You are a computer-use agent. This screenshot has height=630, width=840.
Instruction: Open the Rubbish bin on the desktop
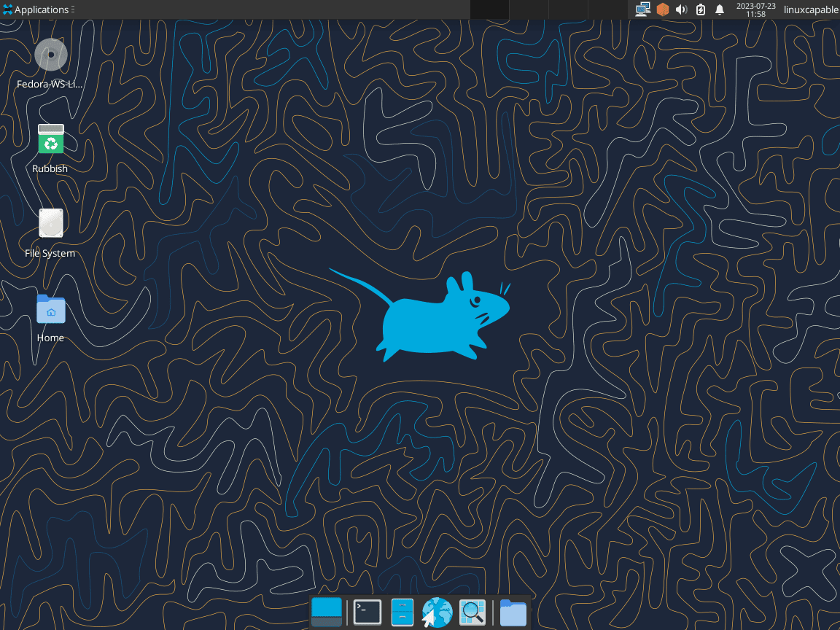pos(50,139)
